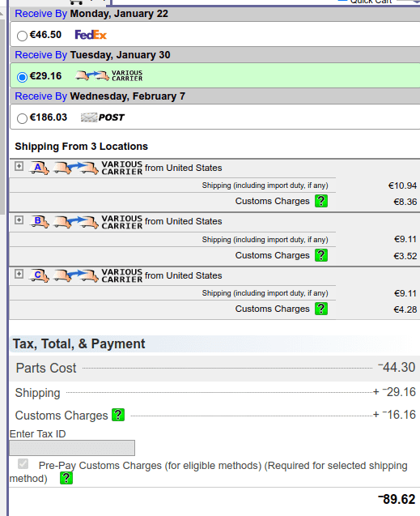Click the €9.11 shipping amount for shipment C
Screen dimensions: 420x516
click(405, 293)
